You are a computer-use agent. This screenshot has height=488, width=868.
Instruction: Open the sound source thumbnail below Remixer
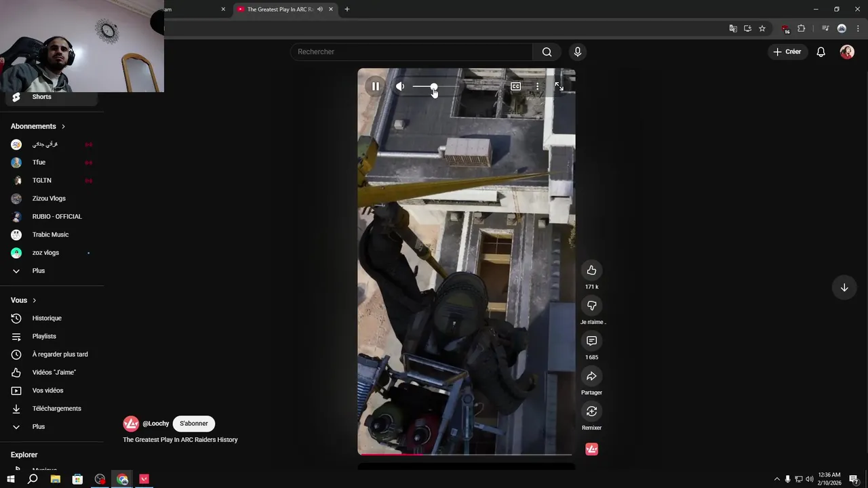click(x=591, y=449)
